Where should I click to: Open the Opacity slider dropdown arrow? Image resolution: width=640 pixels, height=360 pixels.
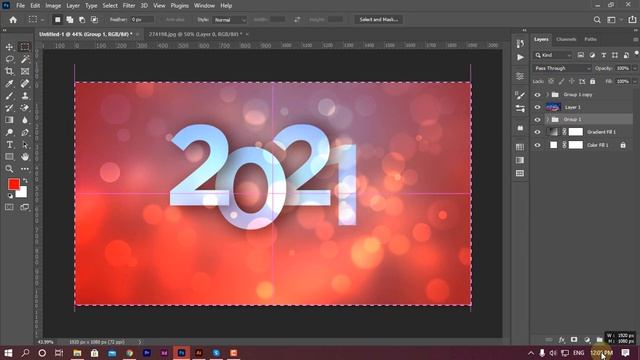[635, 69]
